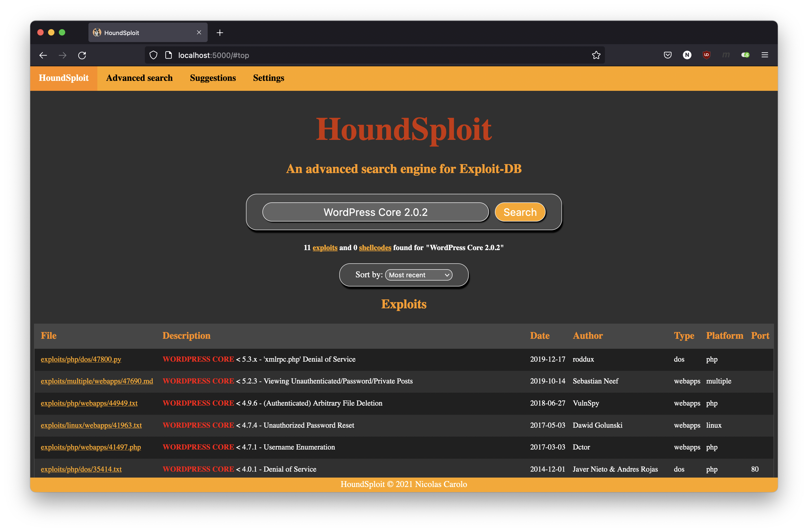Click the author name roddux
Screen dimensions: 808x532
(x=583, y=359)
